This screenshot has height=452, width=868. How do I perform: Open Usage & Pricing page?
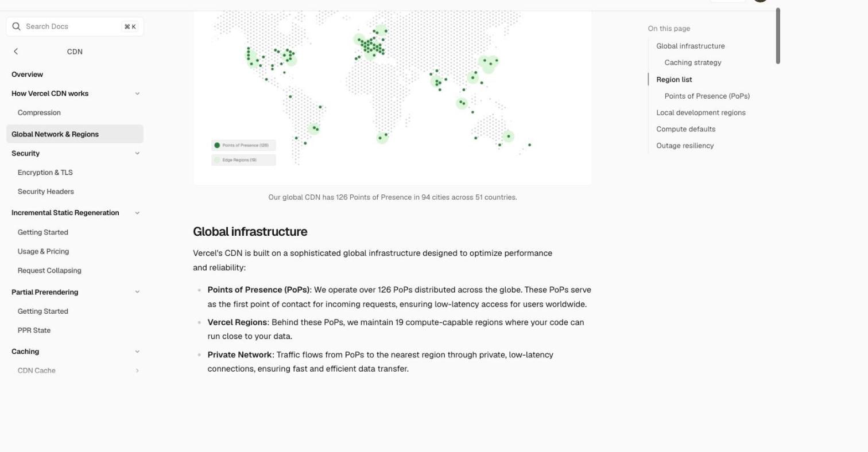(x=44, y=251)
